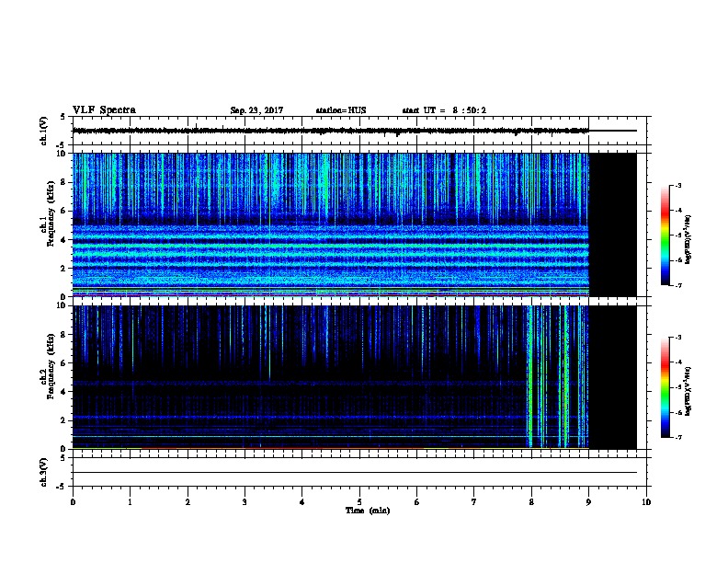728x563 pixels.
Task: Click the bright burst near minute 8 in ch.2
Action: pyautogui.click(x=530, y=377)
